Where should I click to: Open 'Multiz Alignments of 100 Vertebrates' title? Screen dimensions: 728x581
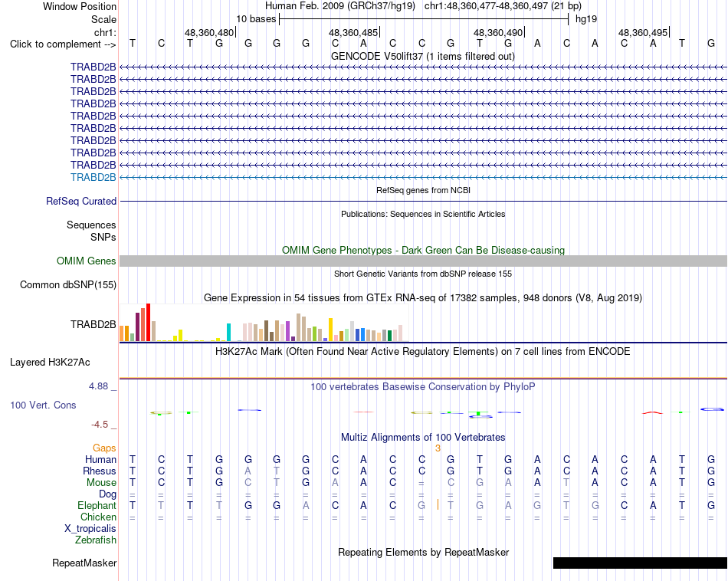pyautogui.click(x=423, y=438)
